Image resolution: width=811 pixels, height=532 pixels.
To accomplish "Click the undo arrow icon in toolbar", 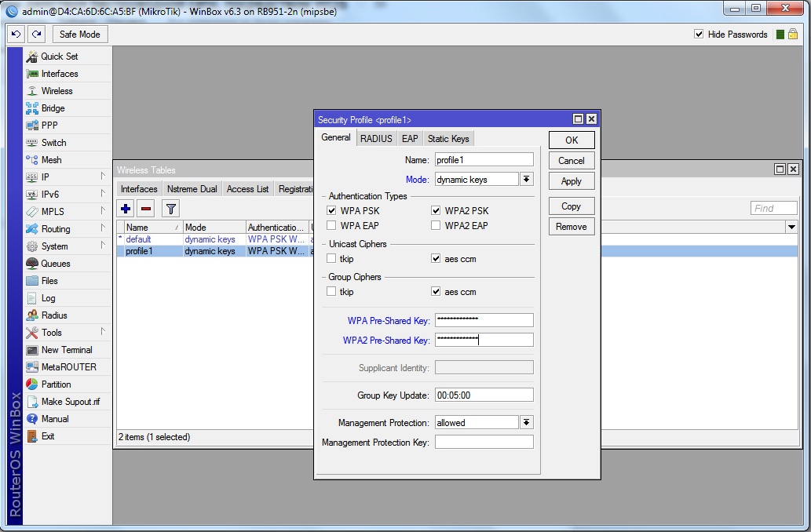I will point(16,35).
